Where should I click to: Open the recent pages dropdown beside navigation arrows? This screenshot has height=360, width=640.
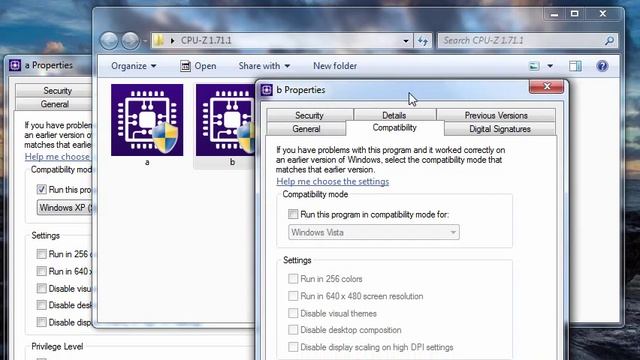click(144, 41)
